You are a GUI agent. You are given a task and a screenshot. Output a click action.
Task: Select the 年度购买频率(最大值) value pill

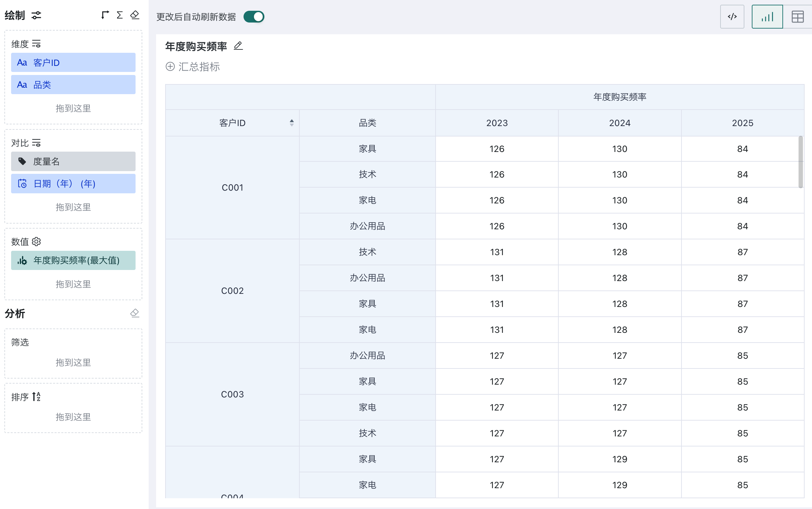pos(73,260)
